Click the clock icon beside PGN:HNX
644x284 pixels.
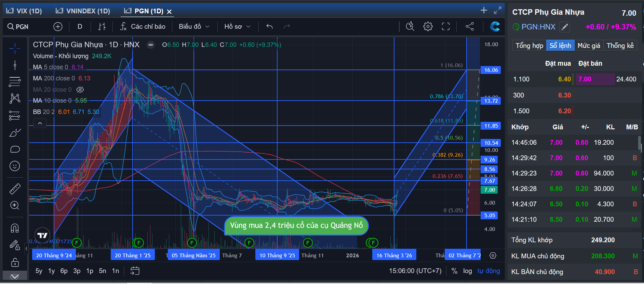tap(516, 27)
